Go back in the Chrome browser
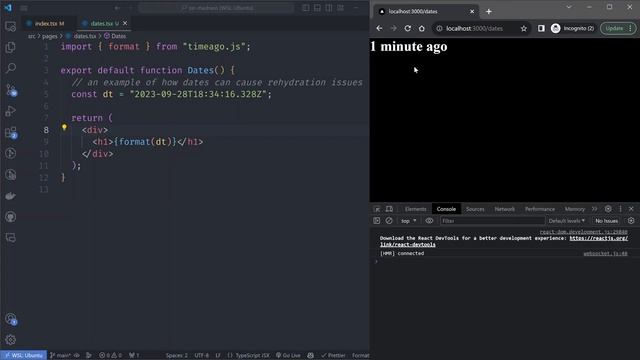 [379, 28]
